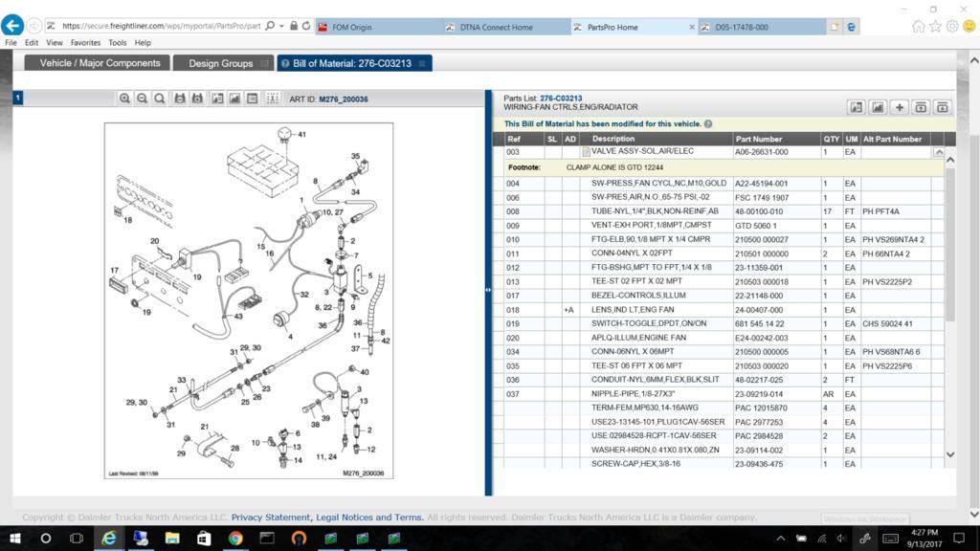Click the upload tray icon in parts list
The image size is (980, 551).
[921, 107]
